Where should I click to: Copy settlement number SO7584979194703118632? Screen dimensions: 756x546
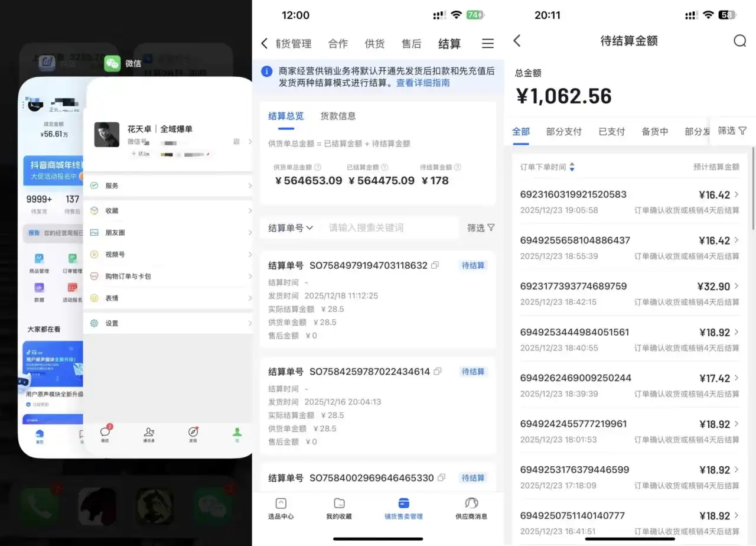[x=435, y=265]
